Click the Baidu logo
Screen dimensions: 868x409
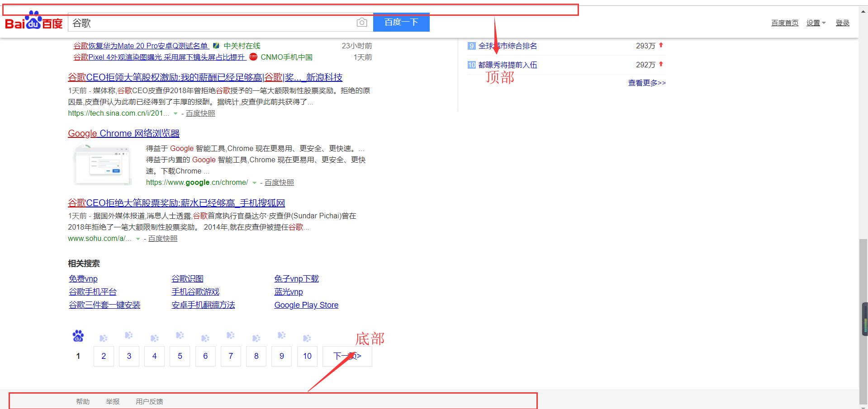coord(33,21)
